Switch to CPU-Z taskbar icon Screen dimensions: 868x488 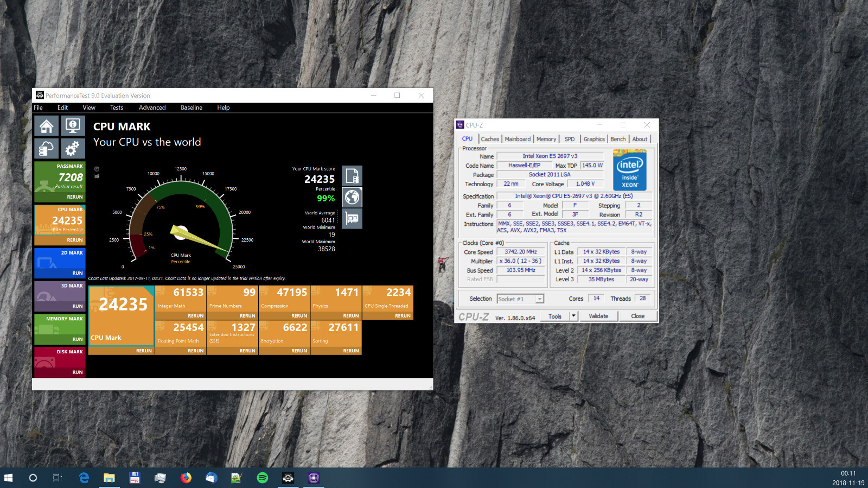pyautogui.click(x=314, y=478)
